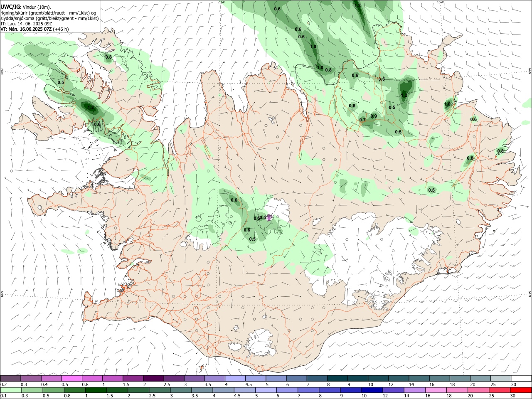Click the lower-row periwinkle swatch labeled 6
The height and width of the screenshot is (399, 532).
pos(287,390)
